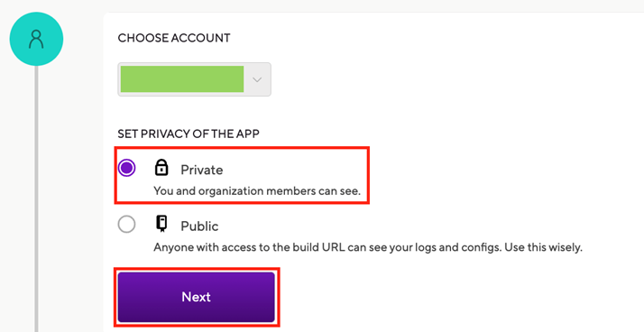Select the Public radio button

coord(126,225)
